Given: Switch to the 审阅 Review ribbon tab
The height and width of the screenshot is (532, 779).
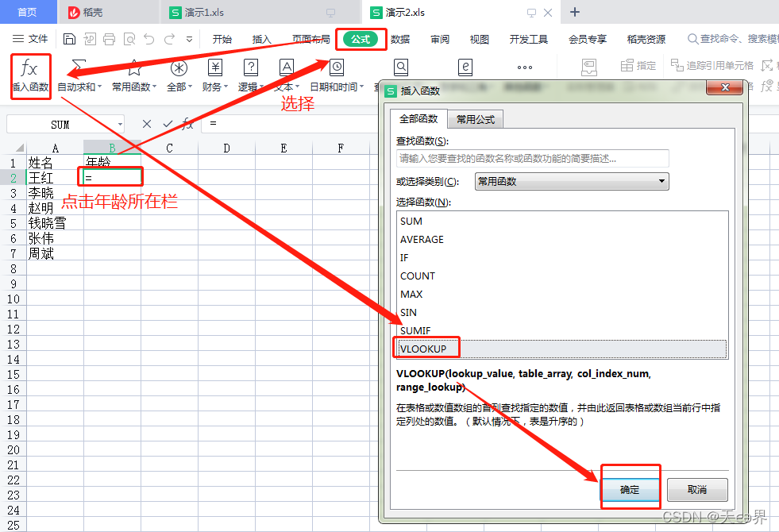Looking at the screenshot, I should (440, 39).
